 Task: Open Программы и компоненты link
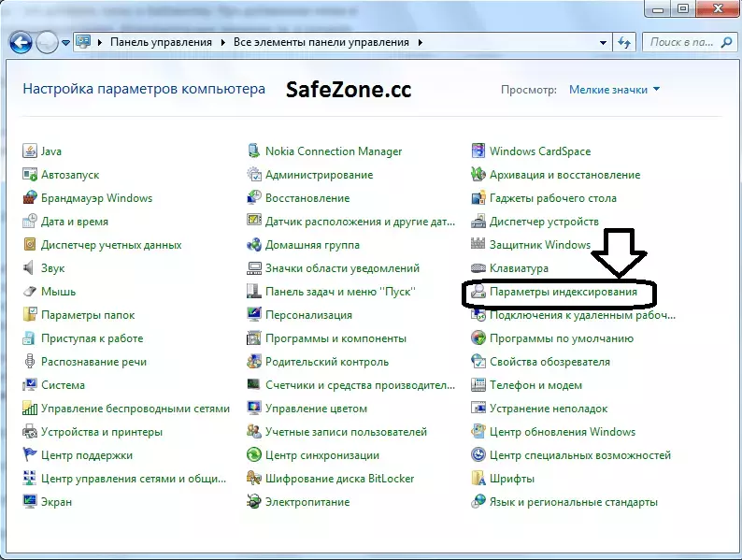tap(336, 338)
